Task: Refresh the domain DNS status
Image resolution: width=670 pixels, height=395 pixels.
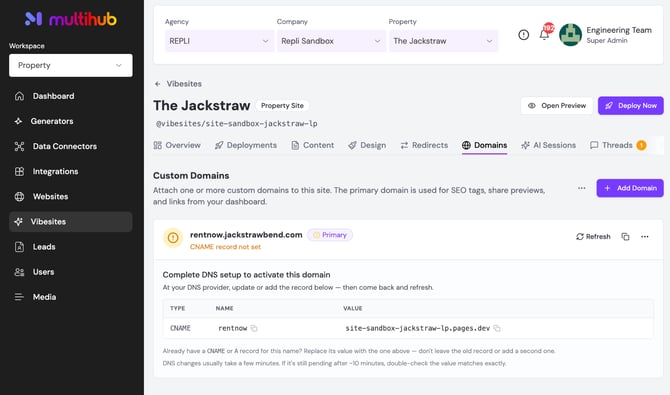Action: point(593,237)
